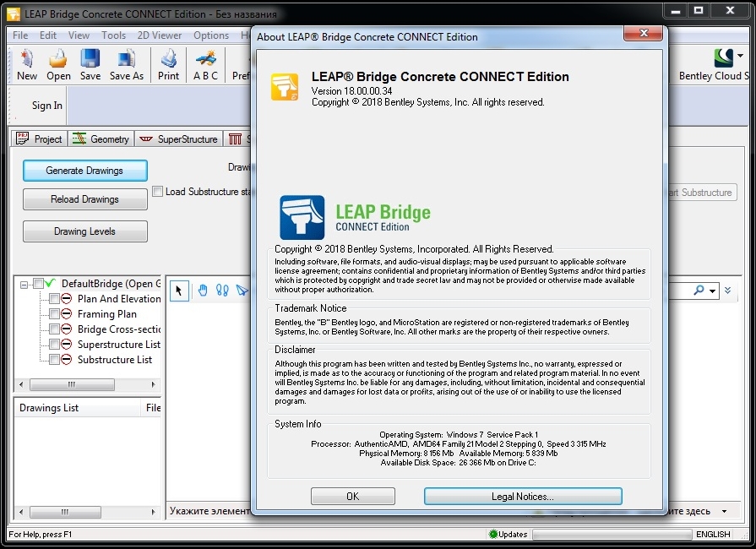The width and height of the screenshot is (756, 549).
Task: Click the red no-entry icon beside Framing Plan
Action: 67,314
